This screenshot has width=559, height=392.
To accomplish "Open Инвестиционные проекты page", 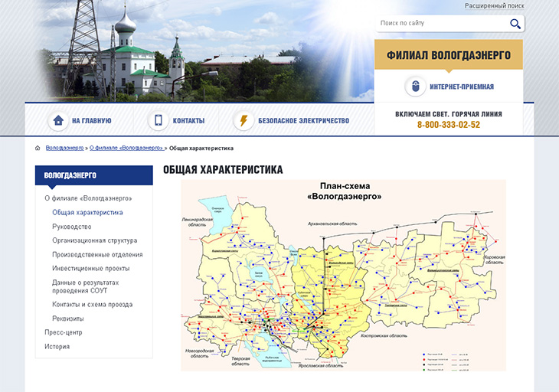I will pos(91,268).
